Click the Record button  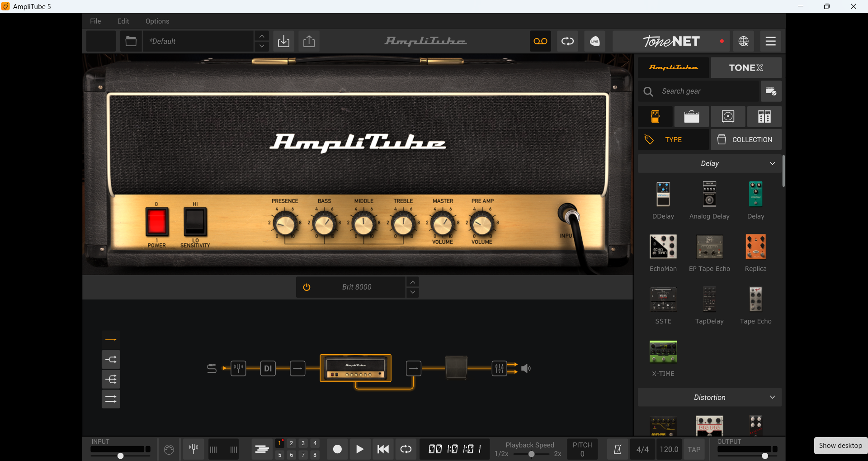click(x=337, y=449)
